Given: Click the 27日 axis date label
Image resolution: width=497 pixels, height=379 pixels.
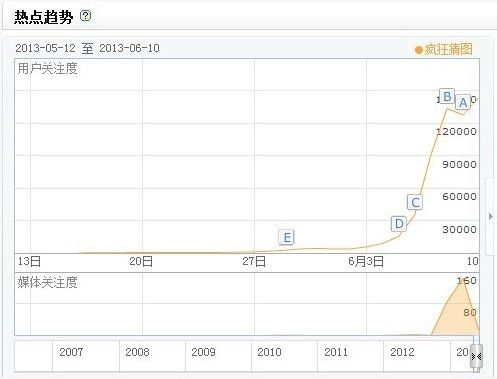Looking at the screenshot, I should pos(254,261).
